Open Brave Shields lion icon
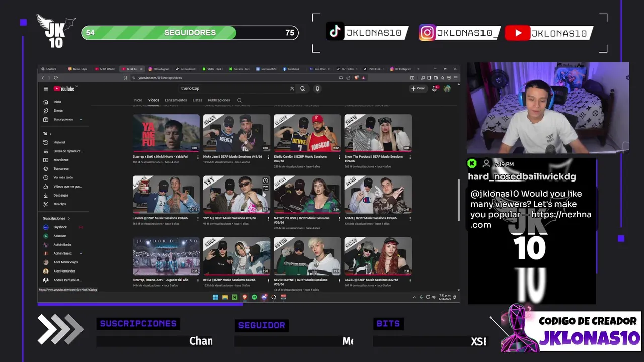Image resolution: width=644 pixels, height=362 pixels. pos(357,78)
